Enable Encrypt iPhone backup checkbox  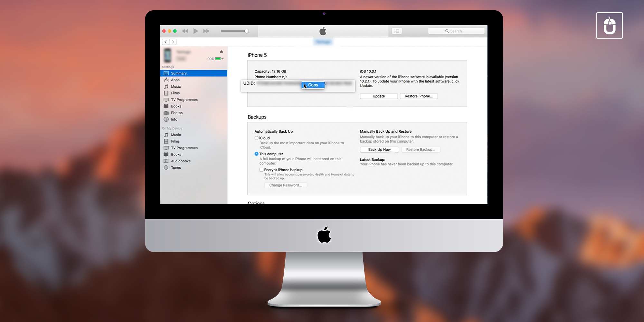(261, 170)
